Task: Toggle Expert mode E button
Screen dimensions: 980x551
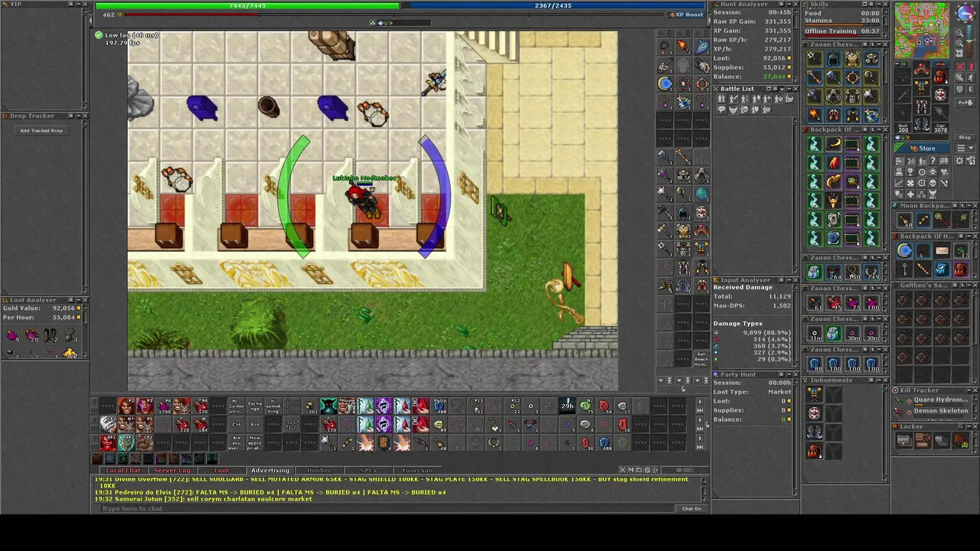Action: (971, 89)
